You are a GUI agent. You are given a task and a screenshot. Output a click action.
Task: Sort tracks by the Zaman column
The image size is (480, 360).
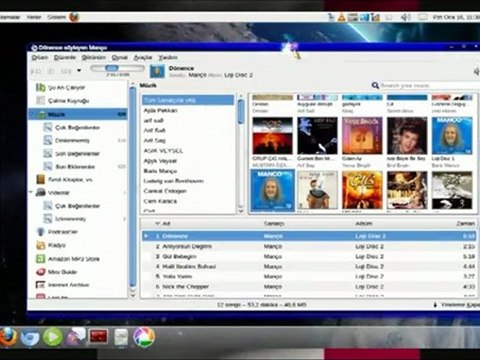pos(466,223)
